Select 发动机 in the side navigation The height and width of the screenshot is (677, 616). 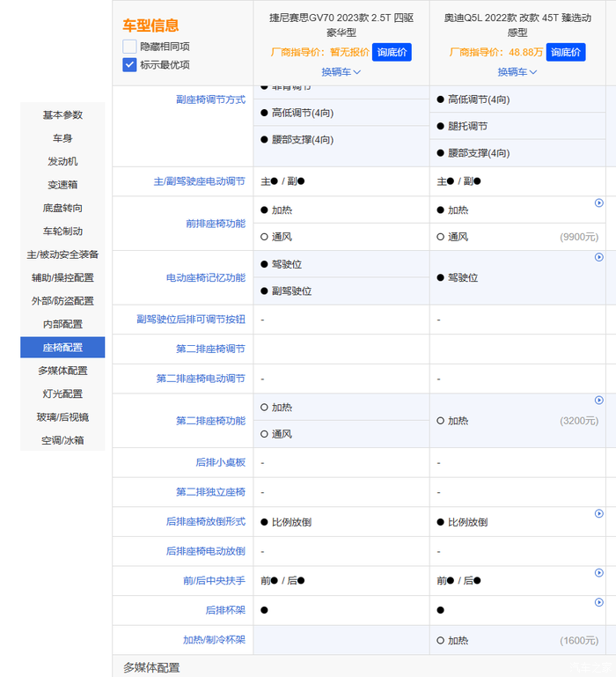pos(62,161)
